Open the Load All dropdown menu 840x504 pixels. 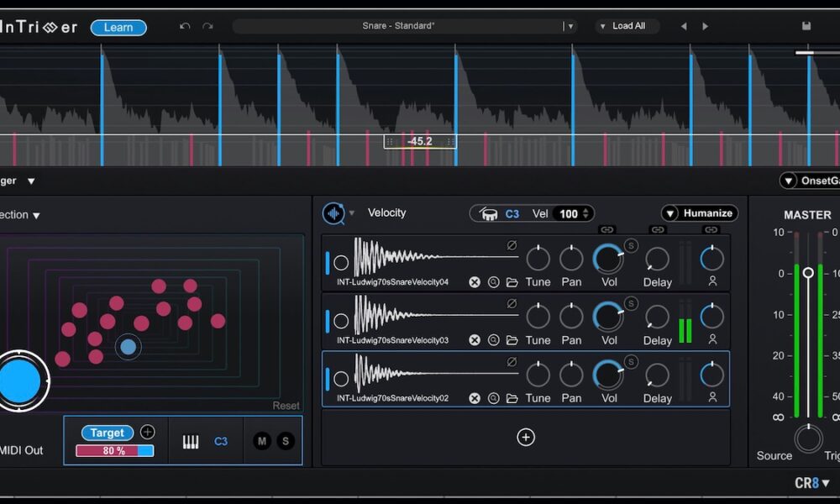click(x=627, y=26)
